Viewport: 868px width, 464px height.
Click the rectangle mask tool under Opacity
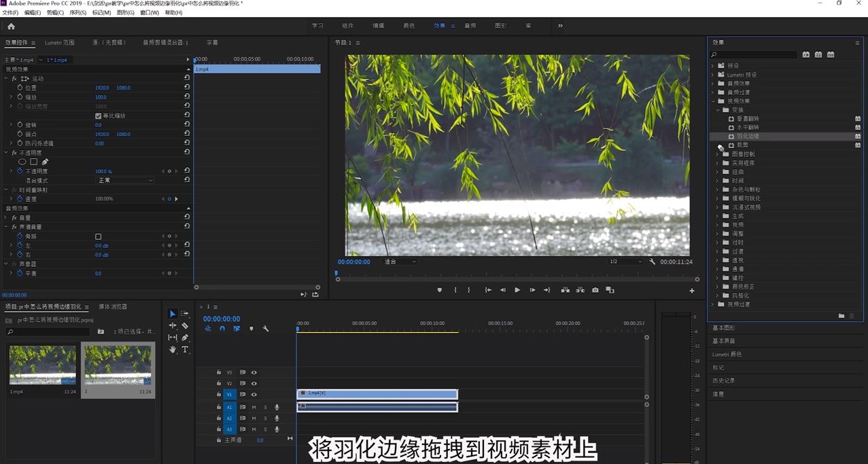[x=33, y=162]
